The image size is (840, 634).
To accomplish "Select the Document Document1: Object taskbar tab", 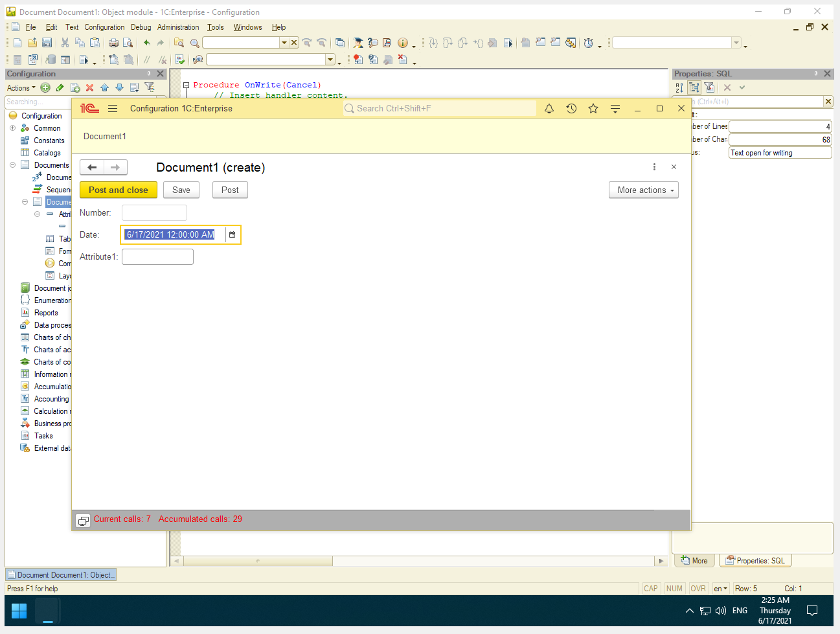I will 61,575.
